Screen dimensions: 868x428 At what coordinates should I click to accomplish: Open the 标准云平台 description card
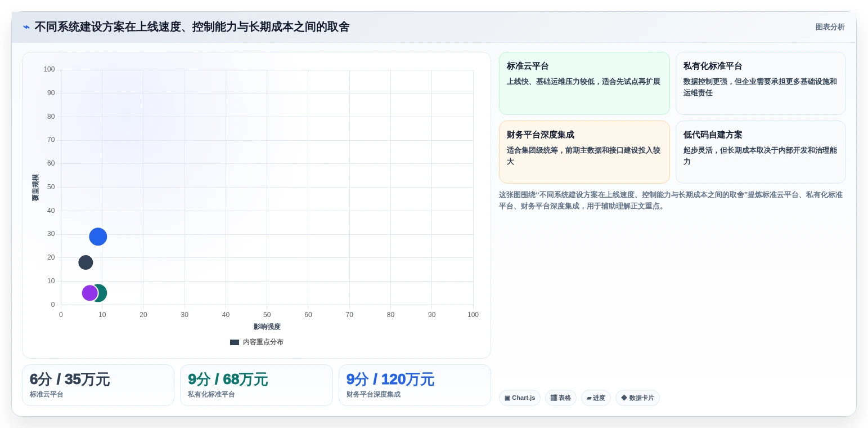click(x=584, y=83)
